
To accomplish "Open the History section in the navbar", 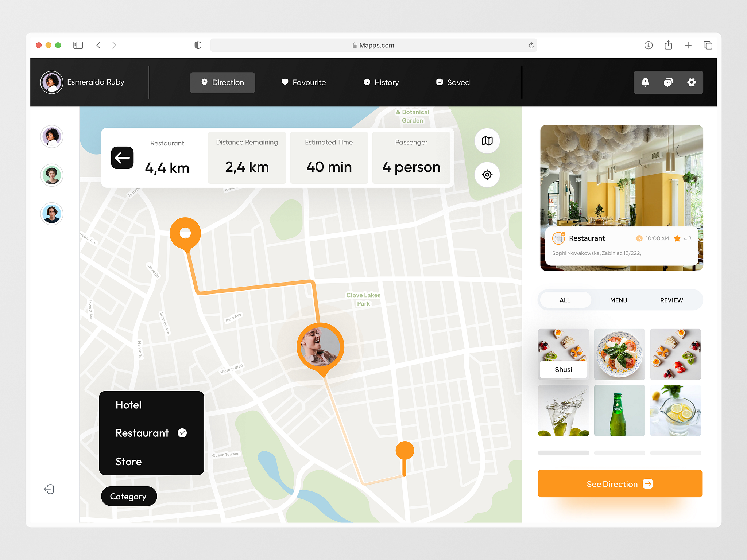I will tap(381, 82).
